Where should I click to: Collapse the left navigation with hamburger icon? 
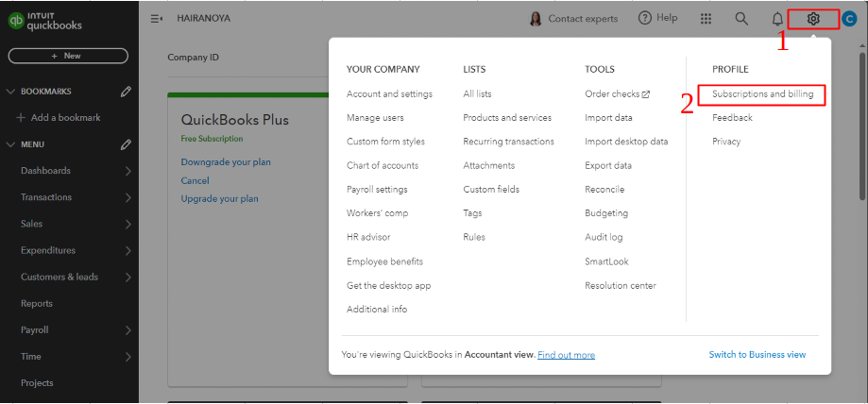coord(157,19)
